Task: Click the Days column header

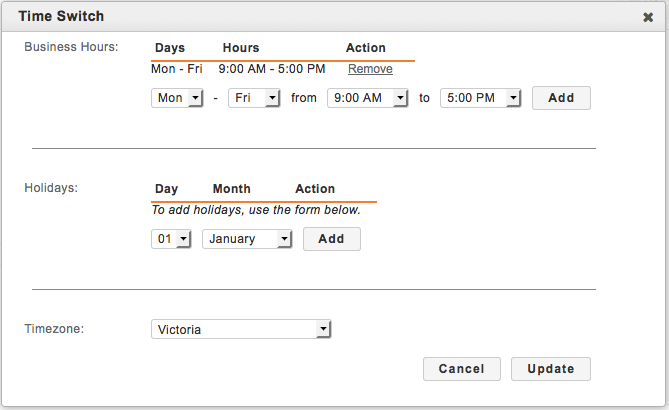Action: coord(170,48)
